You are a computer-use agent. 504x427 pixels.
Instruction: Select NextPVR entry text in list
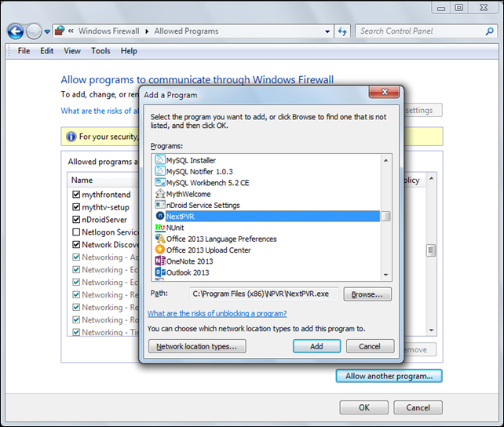point(181,216)
